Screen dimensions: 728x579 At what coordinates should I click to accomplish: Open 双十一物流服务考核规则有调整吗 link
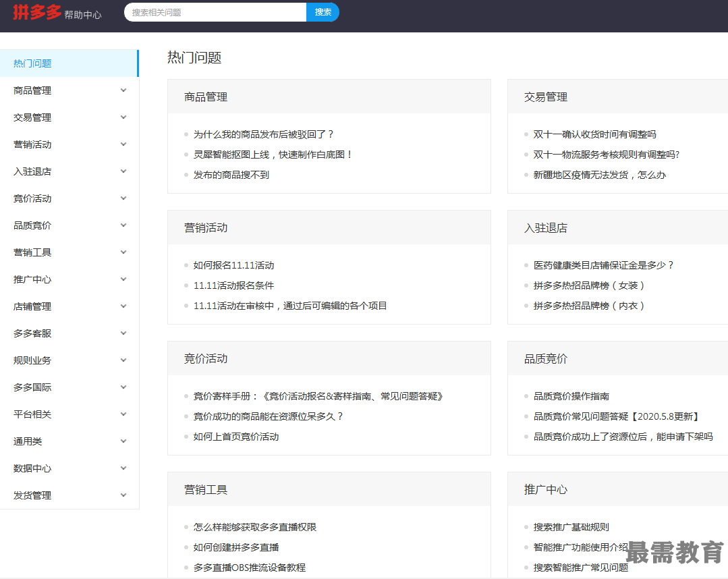pos(607,155)
